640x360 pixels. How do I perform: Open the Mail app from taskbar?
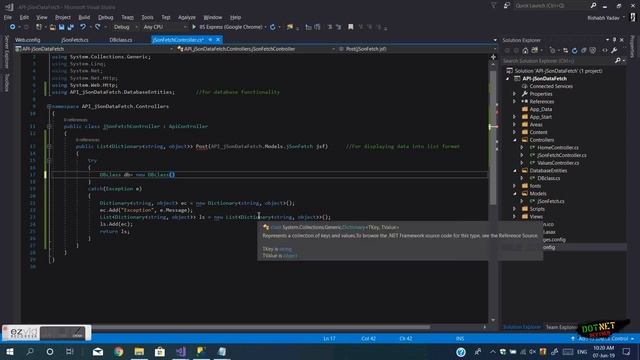98,351
